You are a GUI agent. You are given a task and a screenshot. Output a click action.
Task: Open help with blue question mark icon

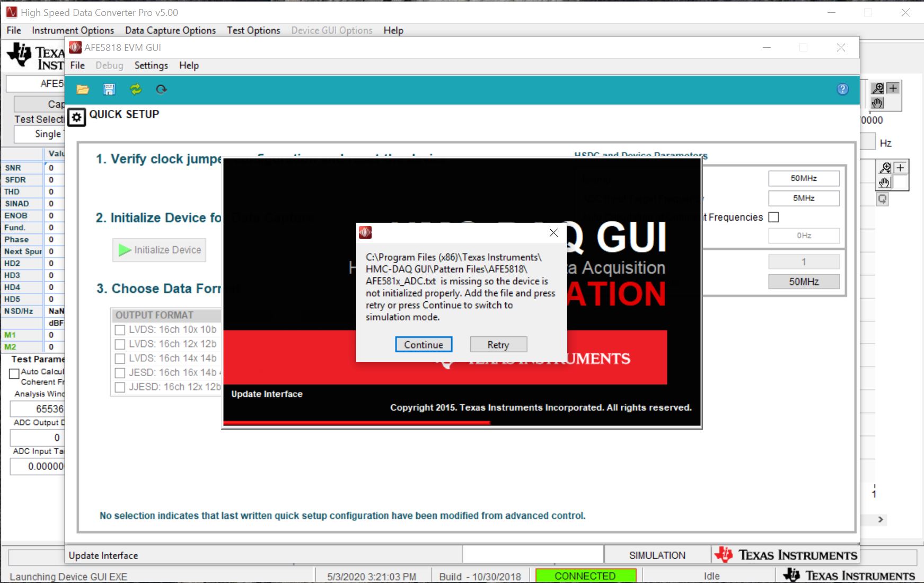pos(843,89)
